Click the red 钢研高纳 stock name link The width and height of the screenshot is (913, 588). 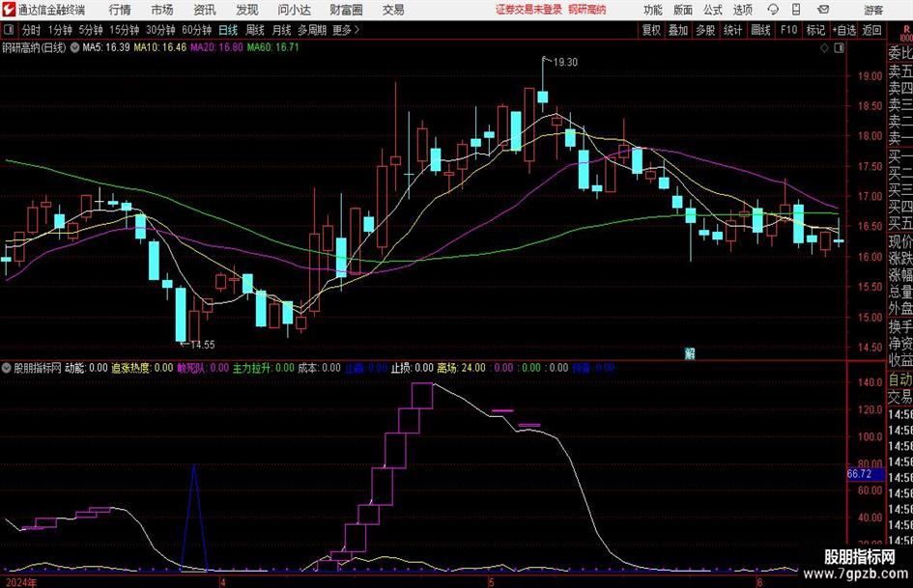[587, 10]
